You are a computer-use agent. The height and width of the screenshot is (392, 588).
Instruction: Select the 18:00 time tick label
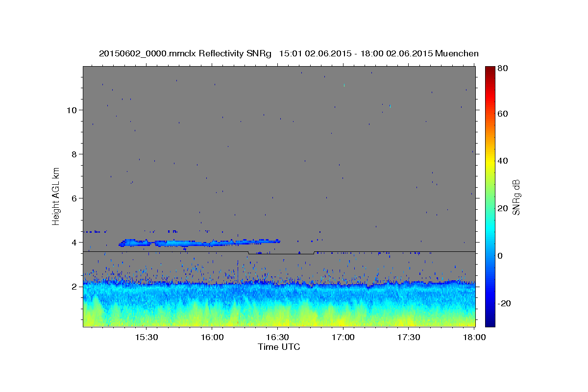point(473,337)
